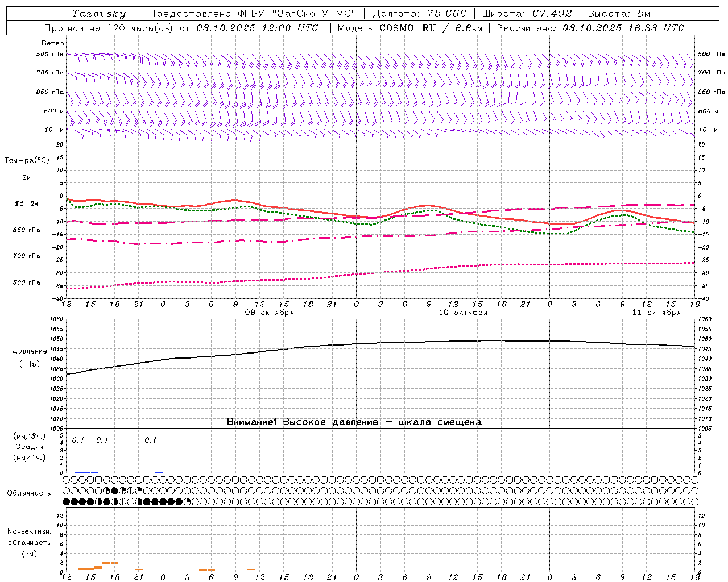Click the Облачность cloud cover label
Image resolution: width=728 pixels, height=582 pixels.
(x=29, y=493)
